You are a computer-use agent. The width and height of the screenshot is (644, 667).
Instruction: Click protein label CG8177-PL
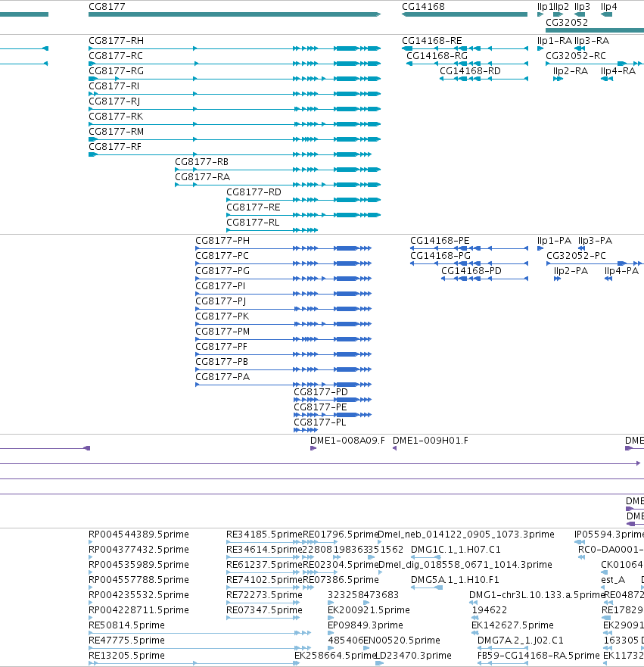319,422
